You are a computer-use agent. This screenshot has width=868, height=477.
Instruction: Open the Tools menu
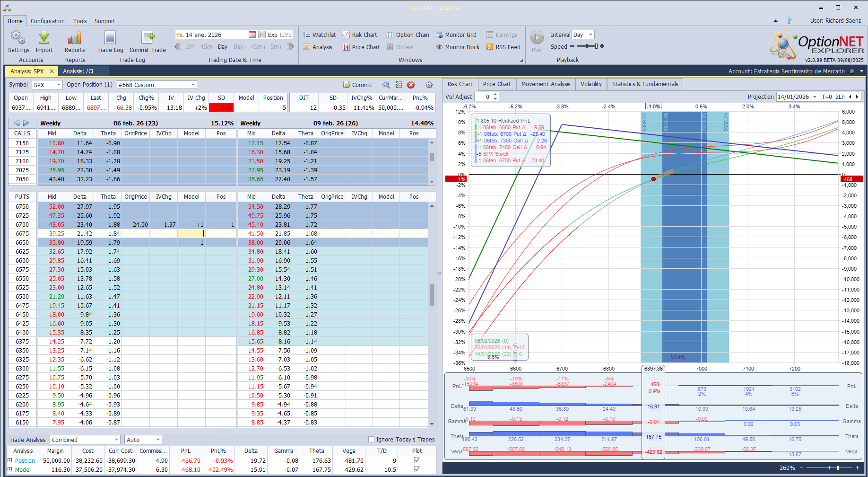(x=80, y=21)
